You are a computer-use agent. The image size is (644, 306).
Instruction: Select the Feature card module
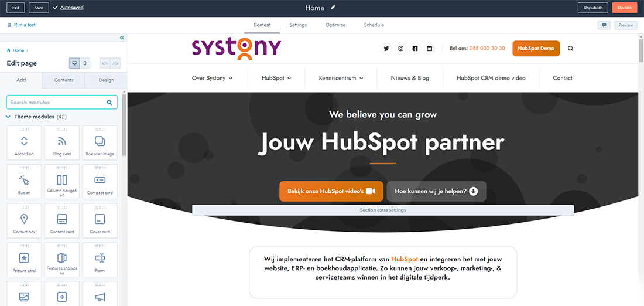click(x=24, y=260)
